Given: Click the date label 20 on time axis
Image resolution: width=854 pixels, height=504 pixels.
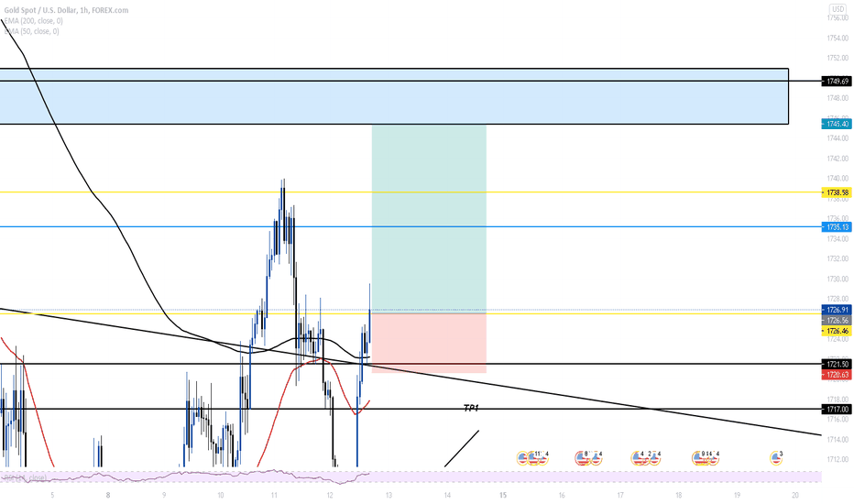Looking at the screenshot, I should pos(795,495).
